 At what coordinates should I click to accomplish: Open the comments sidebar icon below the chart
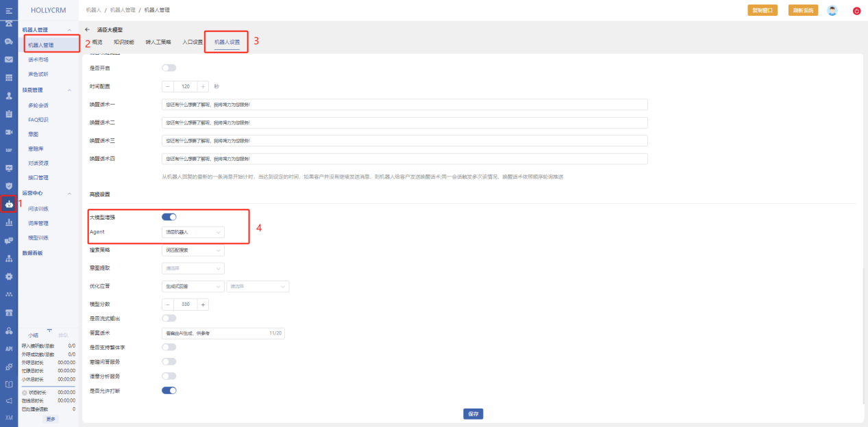[9, 240]
